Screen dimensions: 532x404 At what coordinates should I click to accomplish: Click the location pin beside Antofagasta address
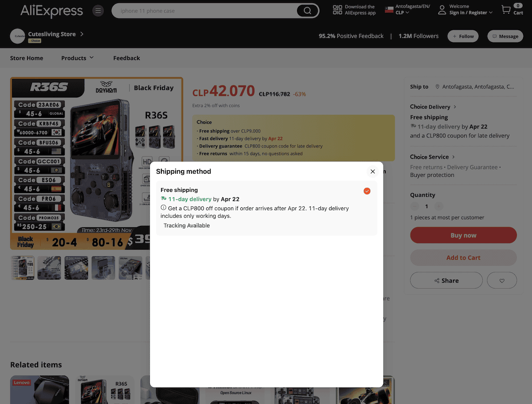tap(437, 86)
